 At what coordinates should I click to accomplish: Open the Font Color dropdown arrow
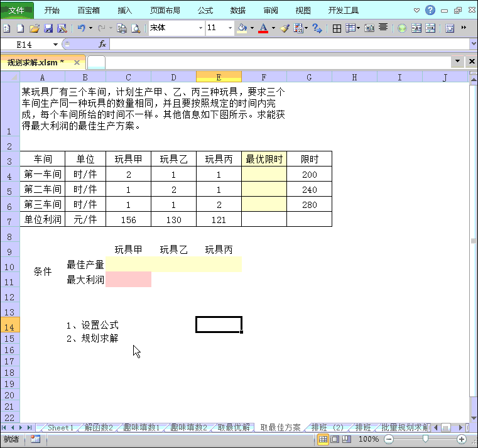click(273, 28)
